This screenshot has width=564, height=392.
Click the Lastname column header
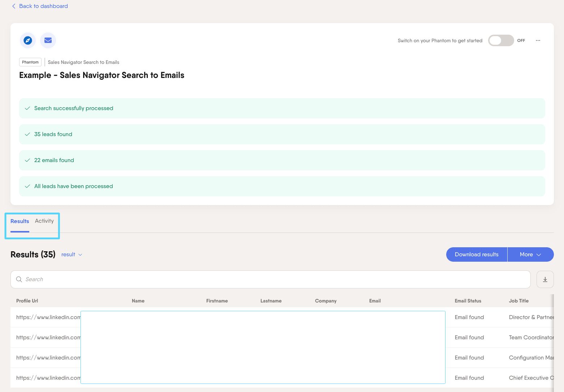coord(271,301)
